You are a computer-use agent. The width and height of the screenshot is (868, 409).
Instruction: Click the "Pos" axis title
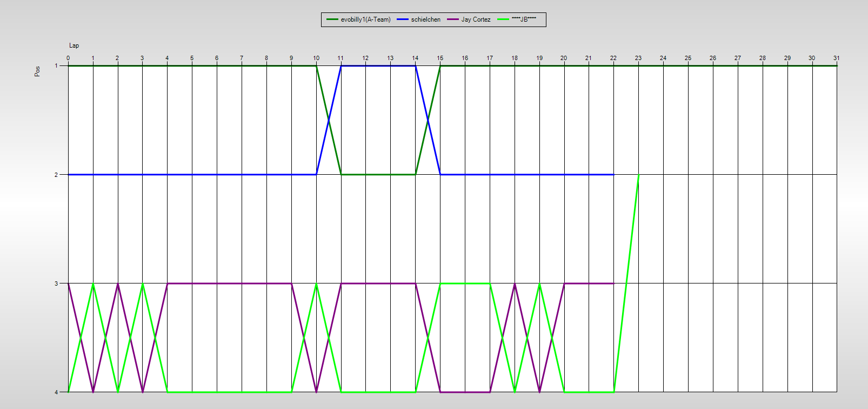pos(37,71)
